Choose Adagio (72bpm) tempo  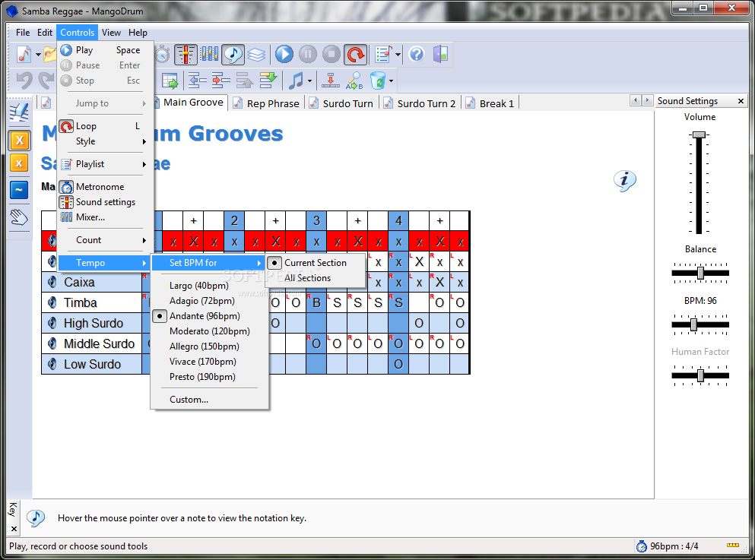point(209,301)
